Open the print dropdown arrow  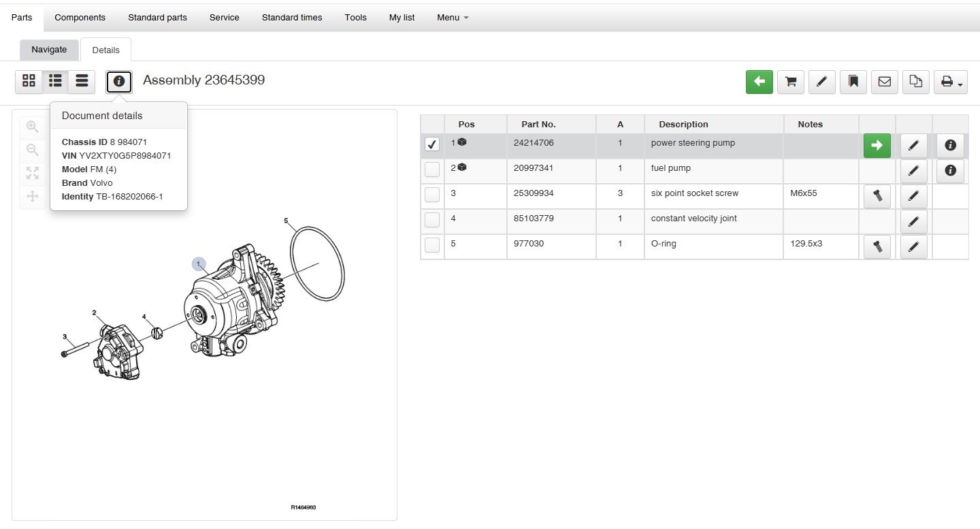(951, 82)
